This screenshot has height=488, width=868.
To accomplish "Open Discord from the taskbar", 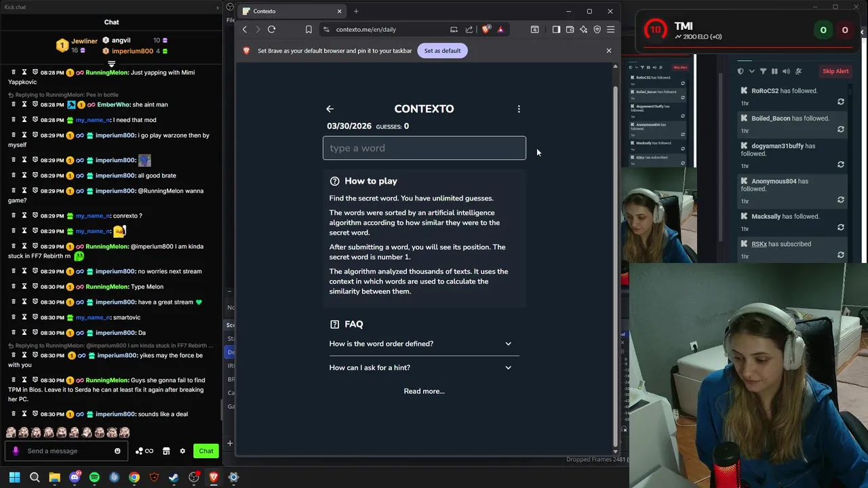I will pyautogui.click(x=75, y=477).
